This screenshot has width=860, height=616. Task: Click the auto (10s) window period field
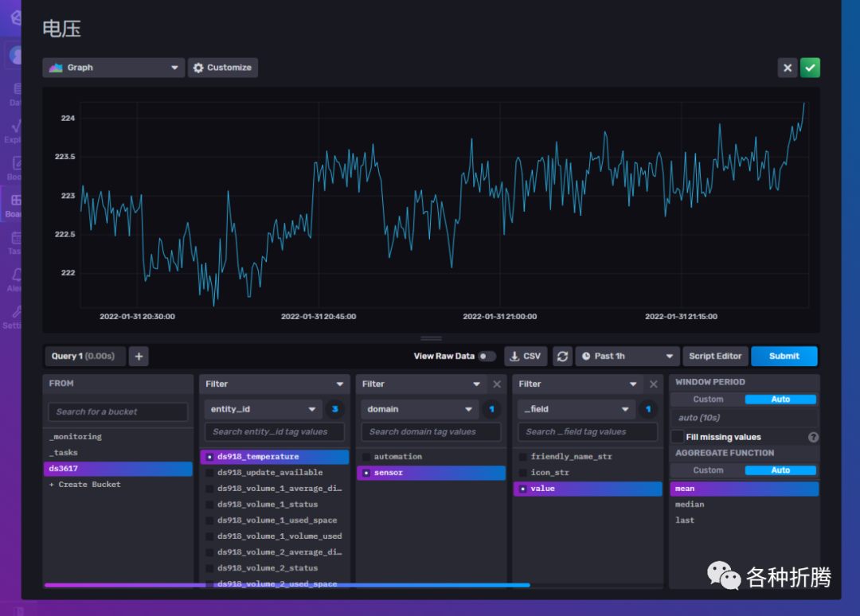745,418
